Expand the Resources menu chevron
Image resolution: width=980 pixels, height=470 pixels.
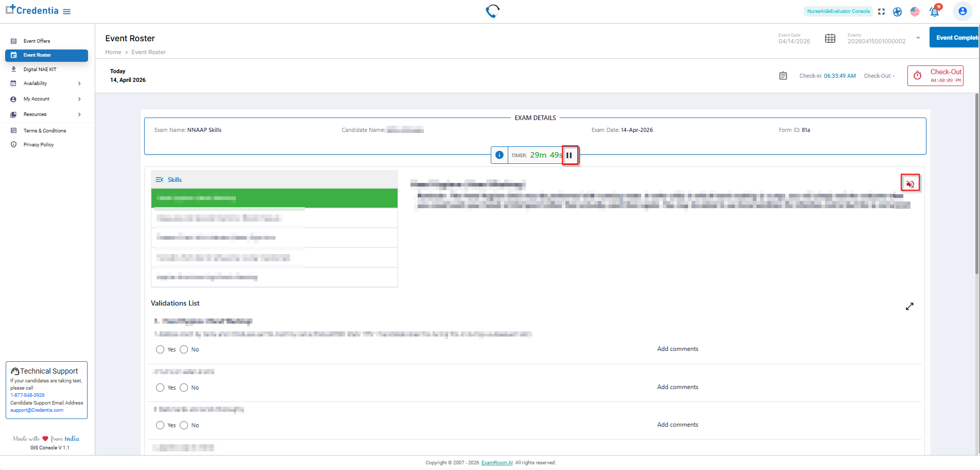(79, 114)
